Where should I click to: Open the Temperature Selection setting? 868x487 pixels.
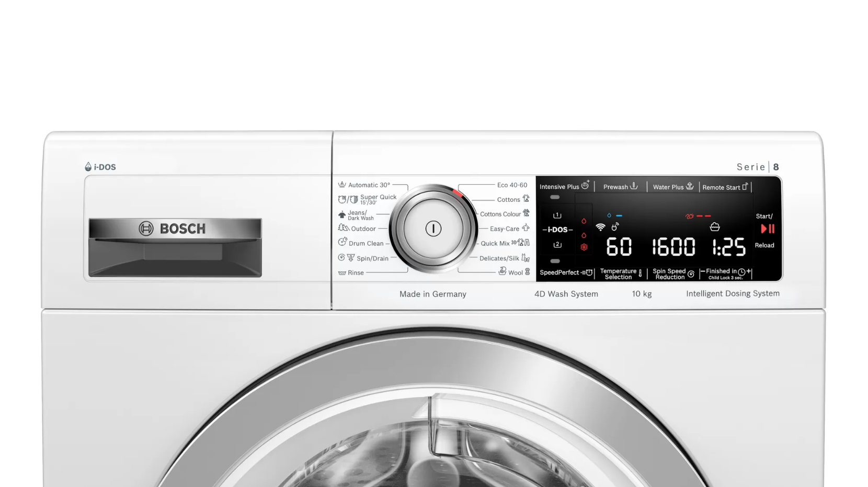[x=621, y=274]
